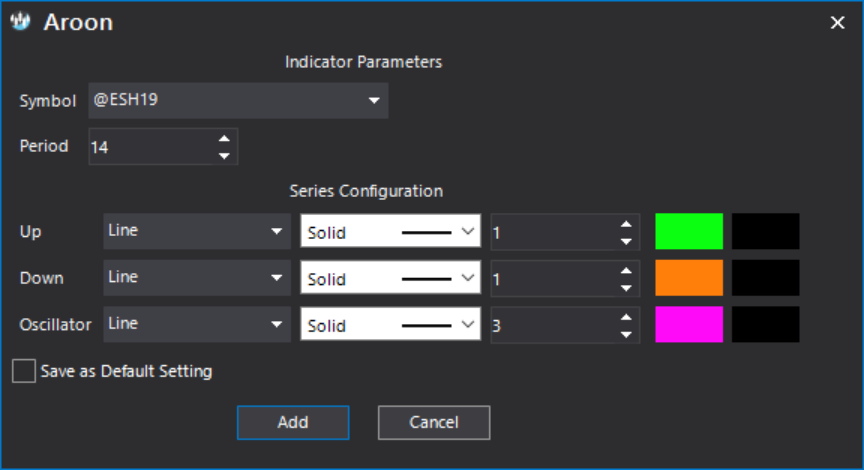Viewport: 864px width, 470px height.
Task: Increase the Period value with up arrow
Action: tap(224, 138)
